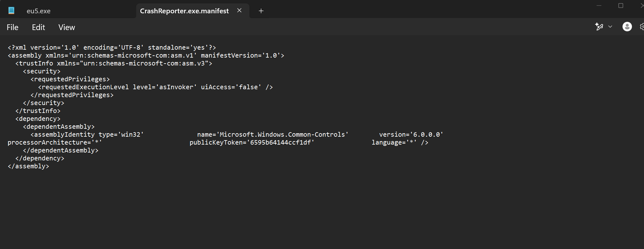Click the "<dependentAssembly>" opening tag

click(x=59, y=127)
